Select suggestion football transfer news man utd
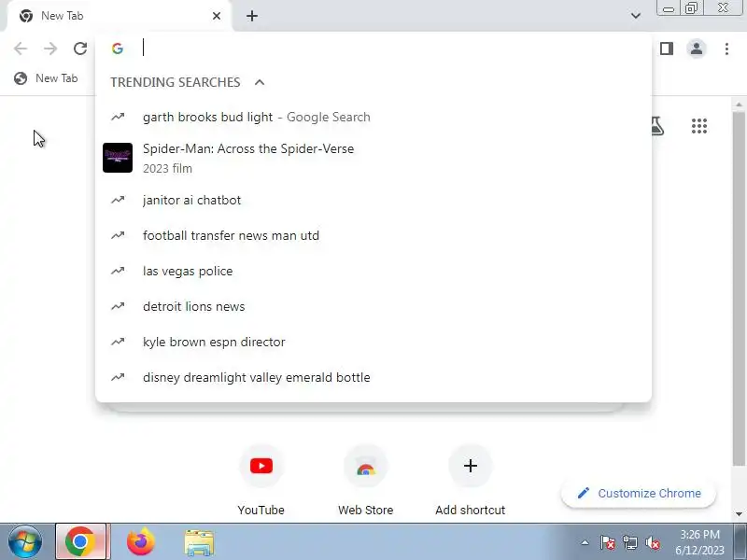Screen dimensions: 747x560 coord(373,236)
